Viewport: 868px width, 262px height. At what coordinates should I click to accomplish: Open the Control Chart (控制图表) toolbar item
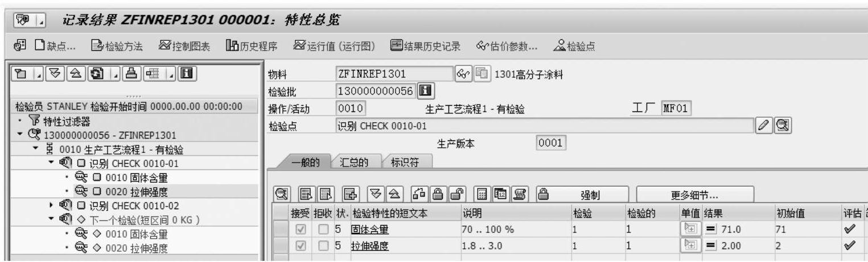(184, 47)
